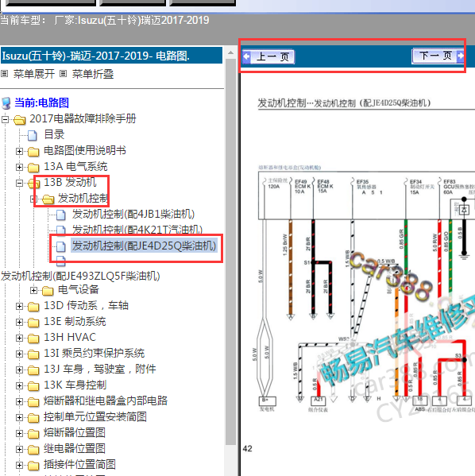Screen dimensions: 475x476
Task: Click the Isuzu 瑞迈 电路图 panel header
Action: 112,56
